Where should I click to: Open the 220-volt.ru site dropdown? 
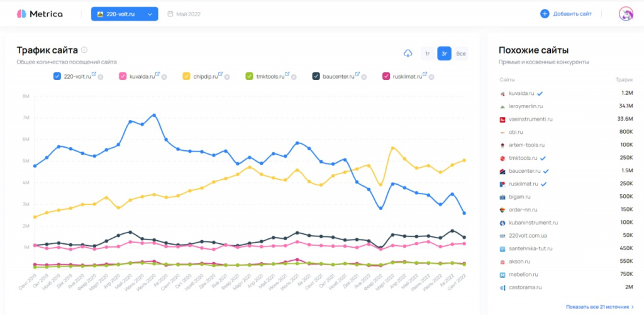tap(125, 14)
